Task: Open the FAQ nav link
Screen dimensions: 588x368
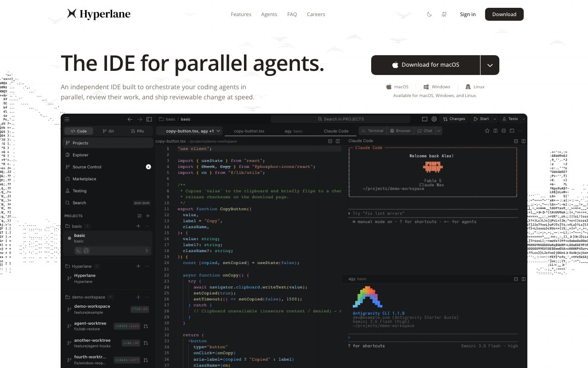Action: tap(292, 14)
